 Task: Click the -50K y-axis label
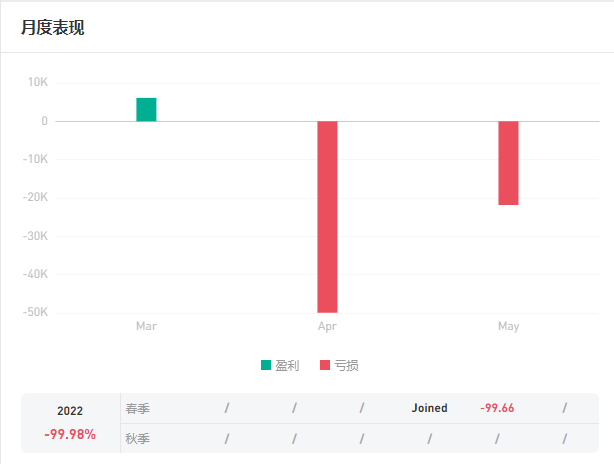[x=35, y=312]
